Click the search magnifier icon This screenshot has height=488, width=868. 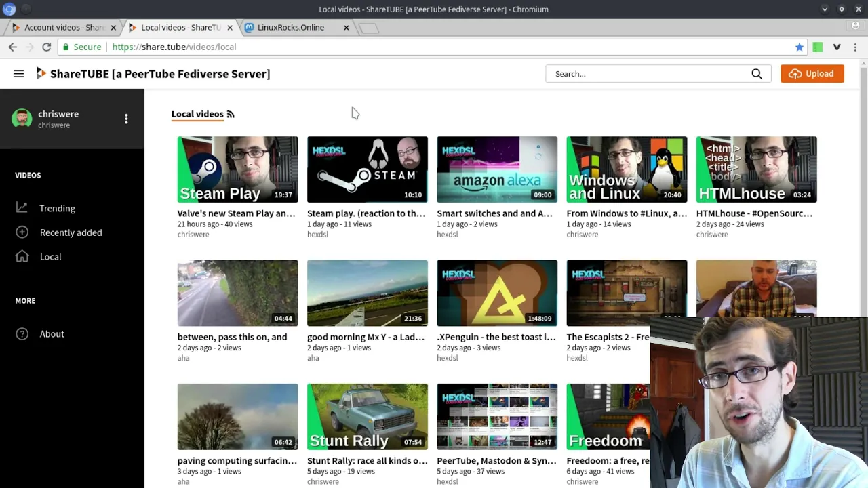pyautogui.click(x=757, y=74)
